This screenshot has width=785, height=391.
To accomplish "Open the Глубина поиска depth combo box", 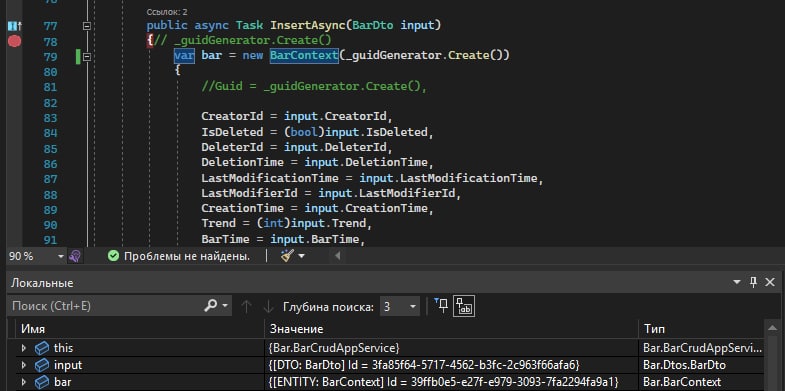I will [x=400, y=306].
